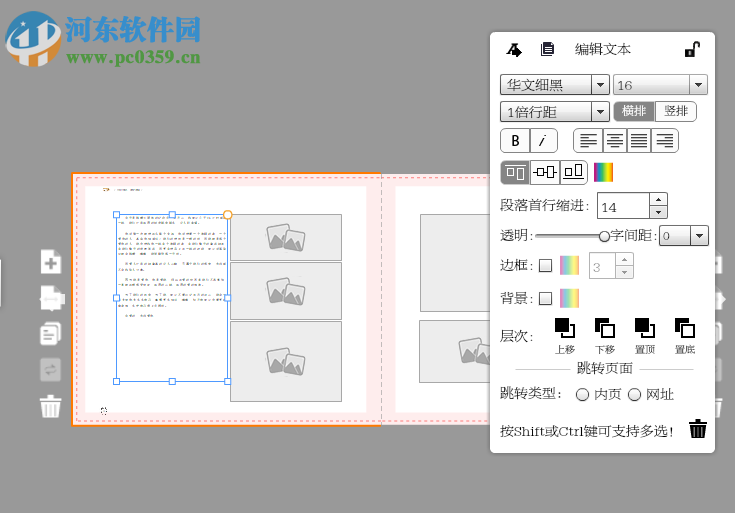Enable the 边框 border checkbox
The image size is (735, 513).
click(x=545, y=266)
